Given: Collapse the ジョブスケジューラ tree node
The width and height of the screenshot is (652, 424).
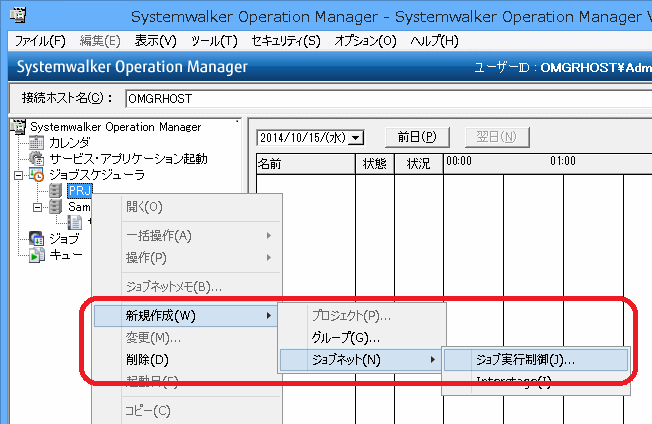Looking at the screenshot, I should coord(18,175).
